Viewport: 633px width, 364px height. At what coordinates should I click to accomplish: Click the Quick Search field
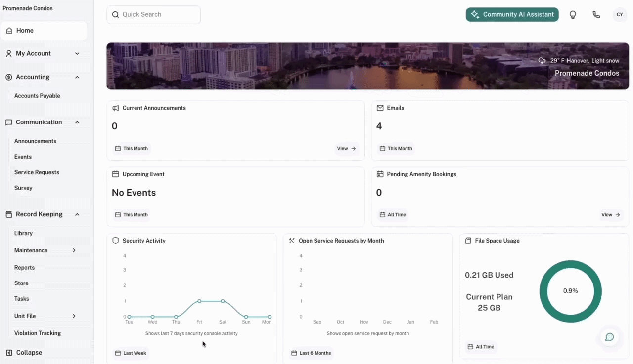153,15
